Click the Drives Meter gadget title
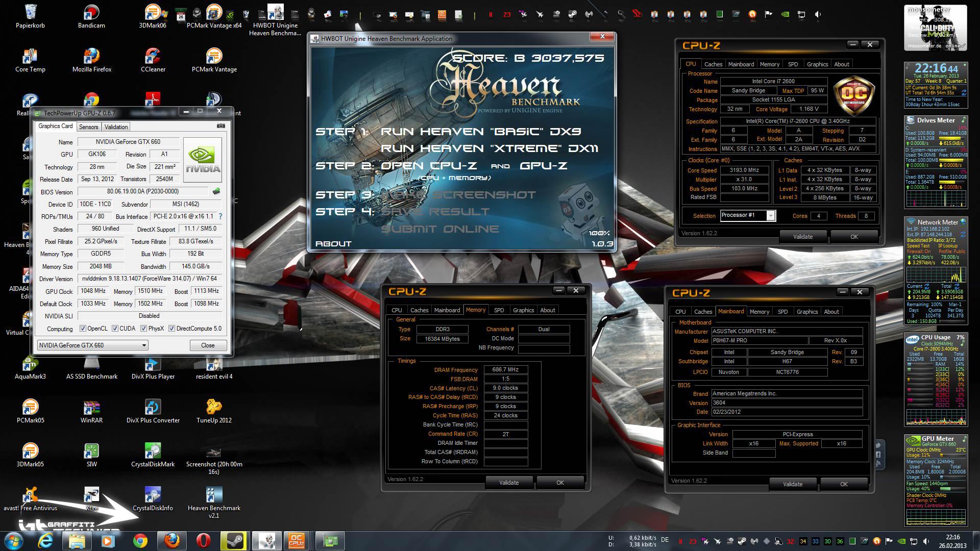Viewport: 980px width, 551px height. click(x=936, y=120)
